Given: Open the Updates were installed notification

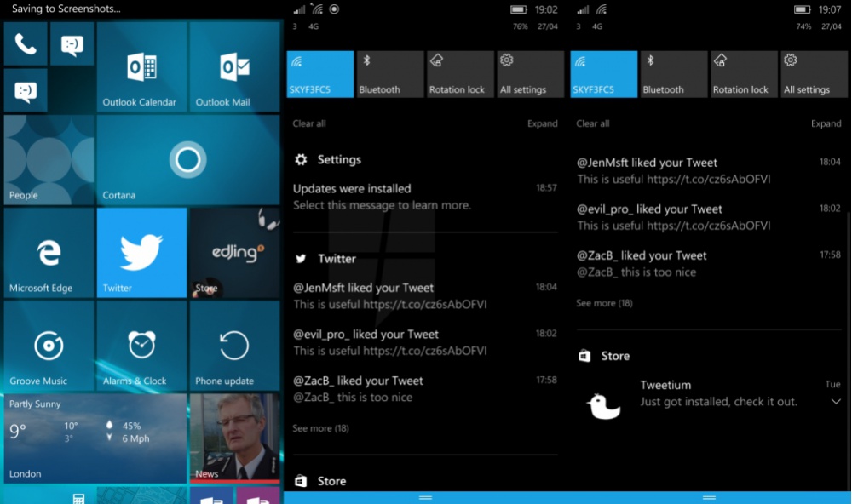Looking at the screenshot, I should pos(425,197).
